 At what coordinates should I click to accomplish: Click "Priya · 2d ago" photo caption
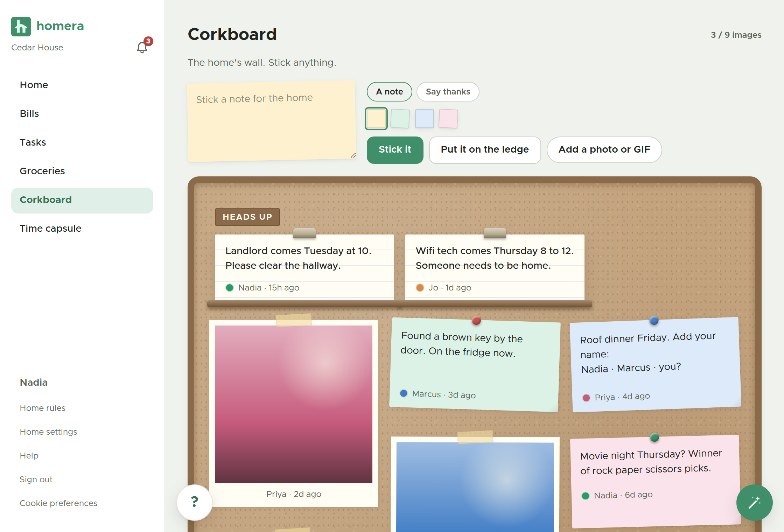(294, 494)
